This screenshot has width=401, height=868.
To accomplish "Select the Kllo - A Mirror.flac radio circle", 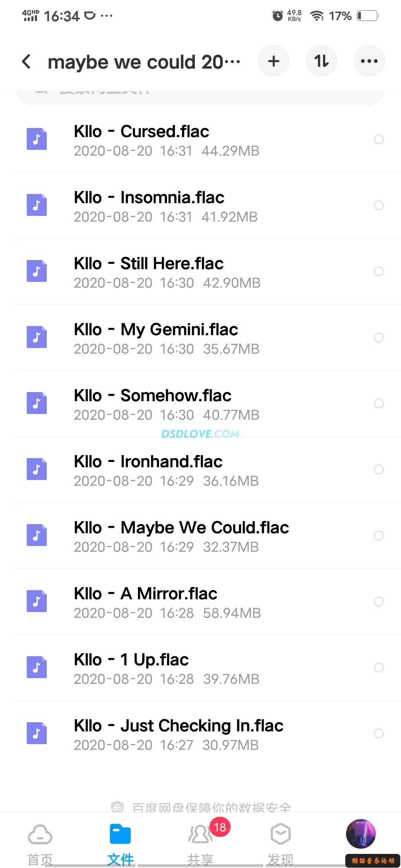I will point(379,602).
